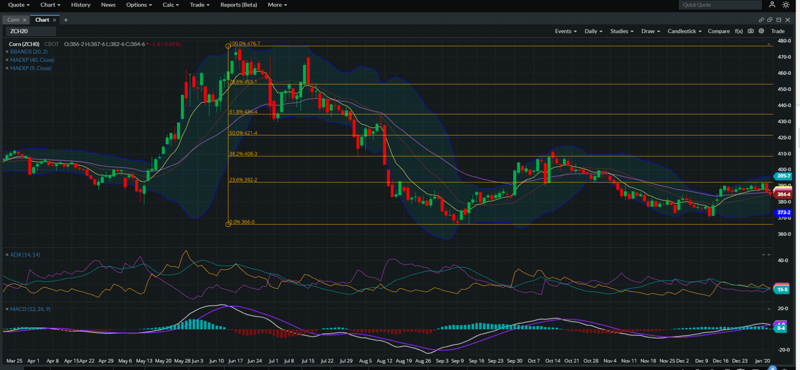The width and height of the screenshot is (800, 370).
Task: Open the Candlestick chart type dropdown
Action: 685,31
